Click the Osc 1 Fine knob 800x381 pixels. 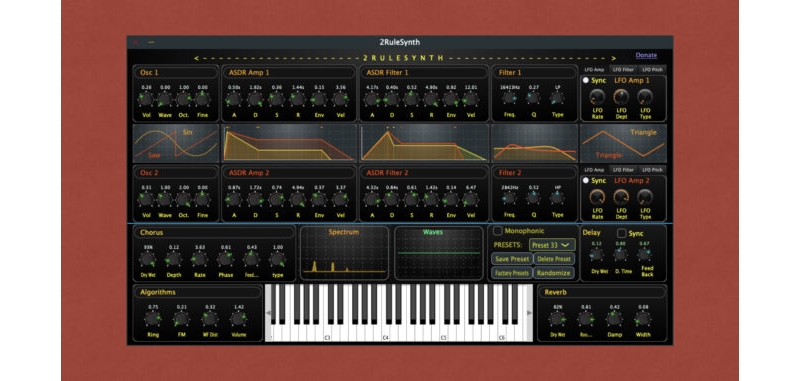click(x=203, y=99)
